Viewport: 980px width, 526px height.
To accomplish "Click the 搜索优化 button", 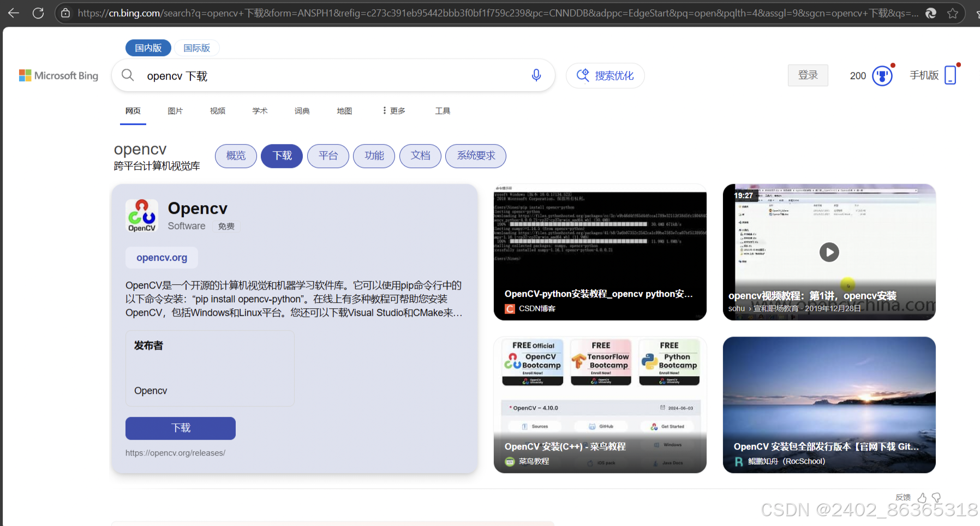I will 605,75.
